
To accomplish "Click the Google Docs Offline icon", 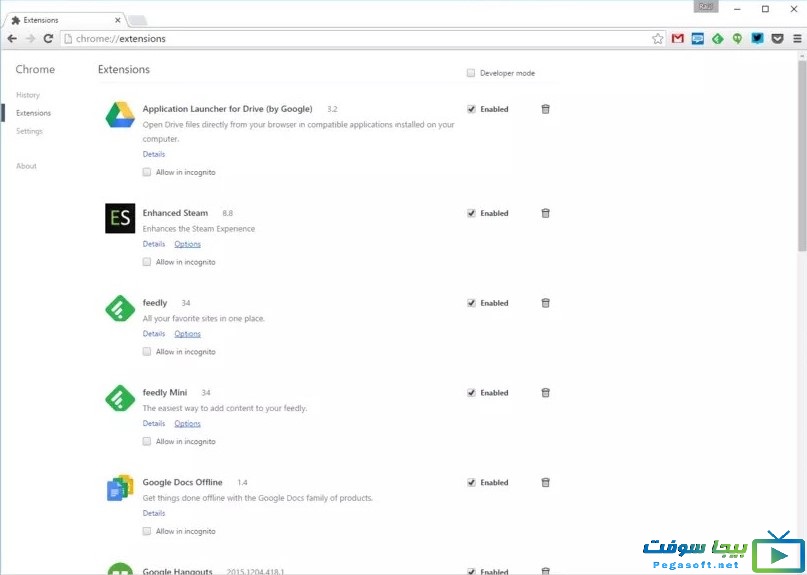I will pyautogui.click(x=120, y=487).
